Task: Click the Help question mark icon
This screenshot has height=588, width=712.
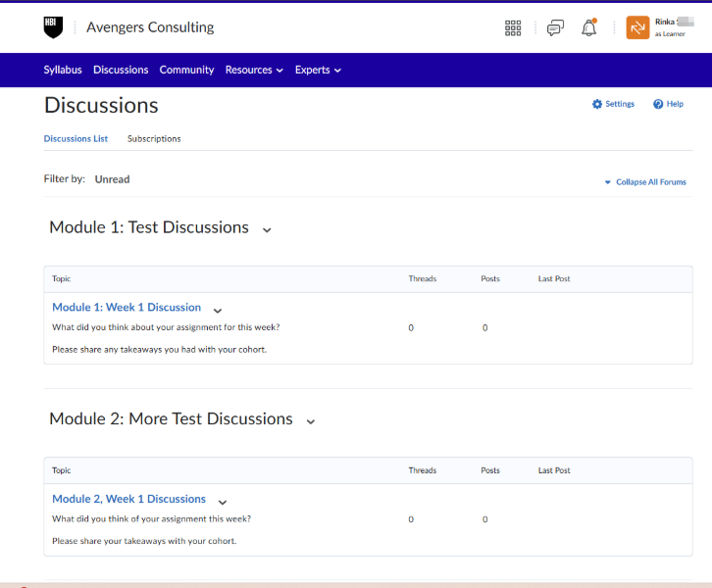Action: [x=658, y=104]
